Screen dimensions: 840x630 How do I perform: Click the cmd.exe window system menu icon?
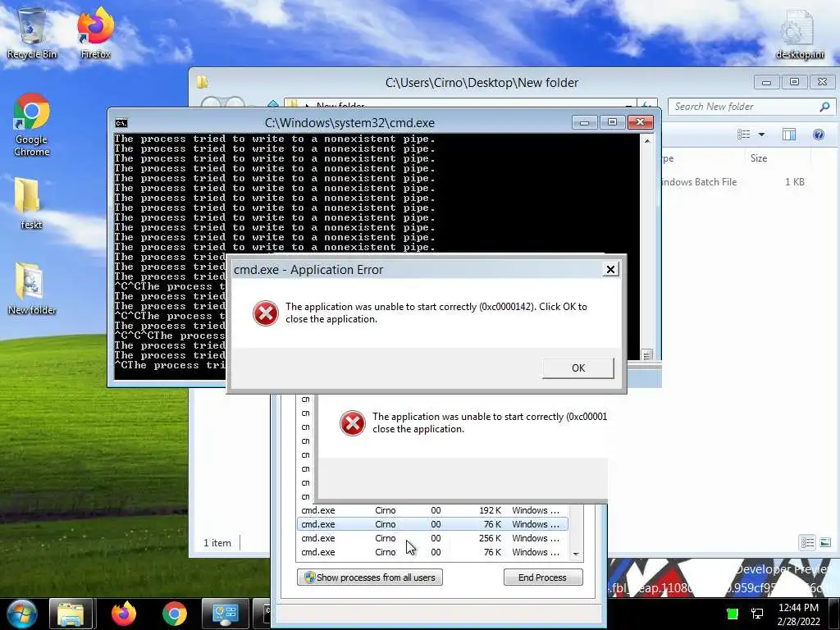click(x=121, y=123)
